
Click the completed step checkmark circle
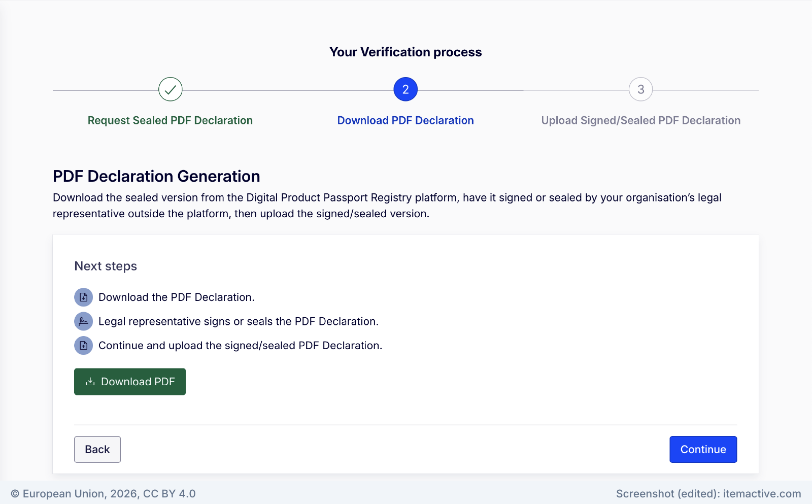[x=171, y=89]
